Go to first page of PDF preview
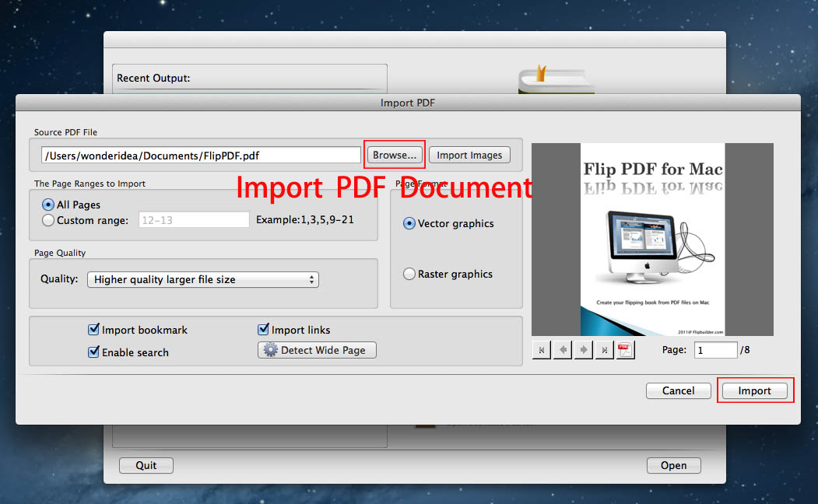The image size is (818, 504). [x=542, y=350]
